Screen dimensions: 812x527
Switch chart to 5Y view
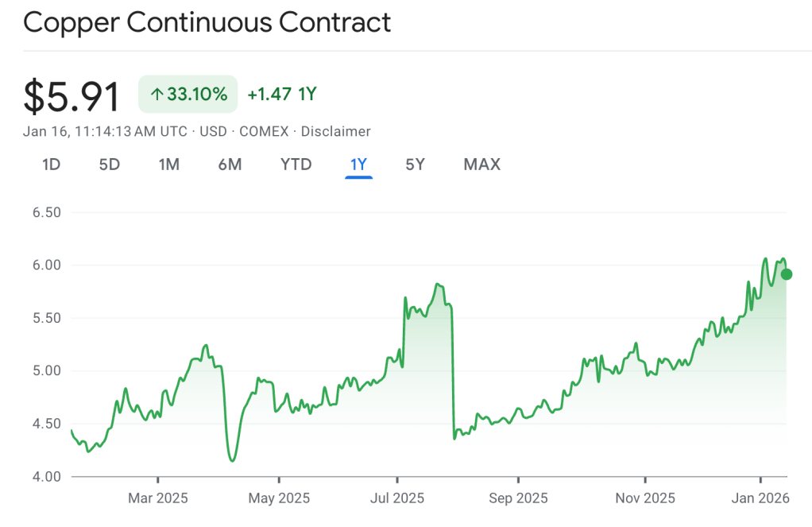[x=415, y=165]
